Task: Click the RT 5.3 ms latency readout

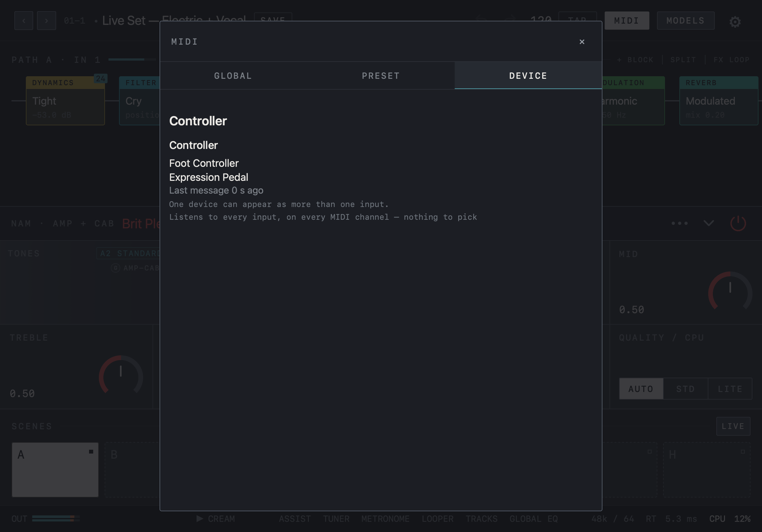Action: (x=671, y=519)
